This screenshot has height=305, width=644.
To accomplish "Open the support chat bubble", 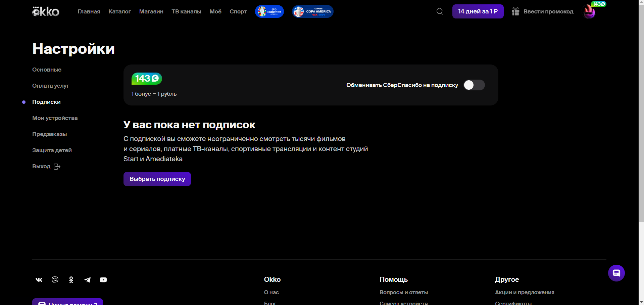I will click(616, 273).
